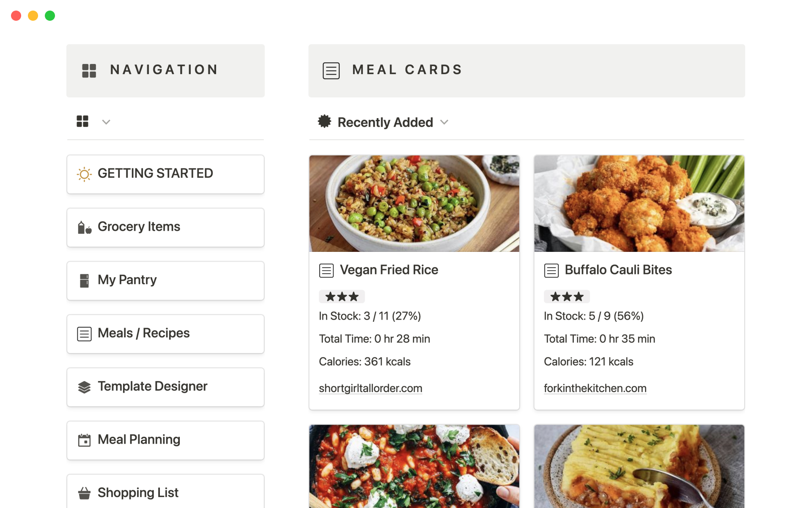Open the Recently Added view dropdown
This screenshot has width=812, height=508.
(444, 122)
